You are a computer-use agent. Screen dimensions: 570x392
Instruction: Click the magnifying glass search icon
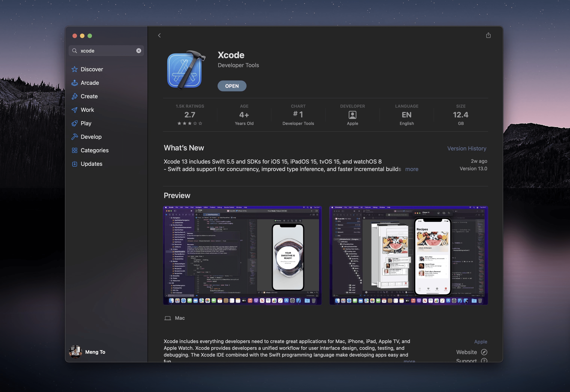[75, 51]
